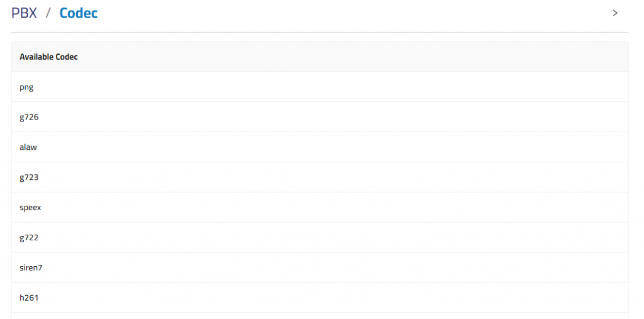This screenshot has width=644, height=319.
Task: Open the Codec breadcrumb title
Action: (79, 13)
